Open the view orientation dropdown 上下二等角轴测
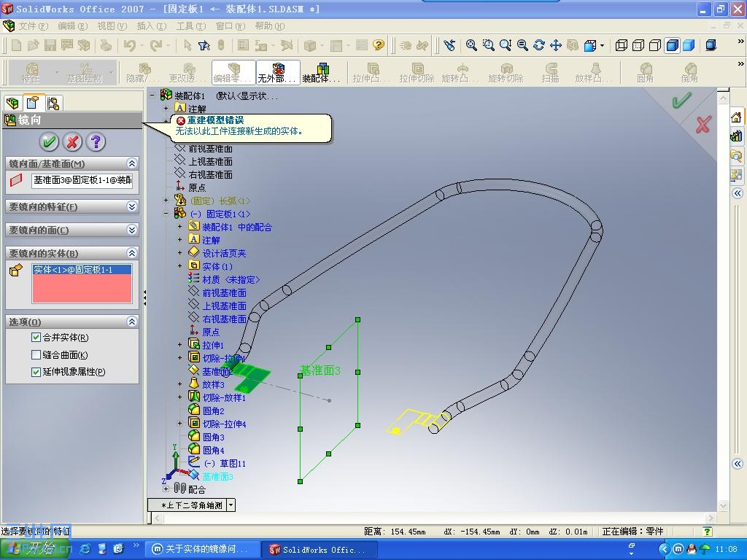Screen dimensions: 747x560 [x=231, y=505]
